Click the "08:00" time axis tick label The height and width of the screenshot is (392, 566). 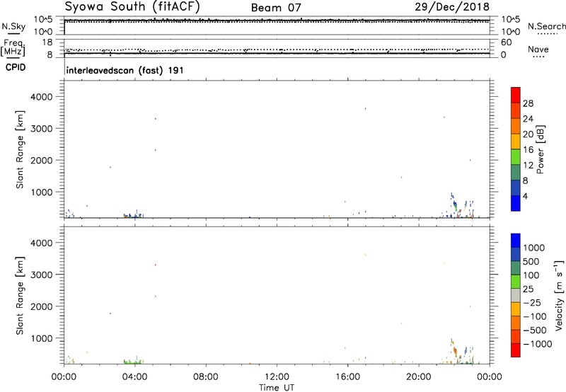[206, 377]
